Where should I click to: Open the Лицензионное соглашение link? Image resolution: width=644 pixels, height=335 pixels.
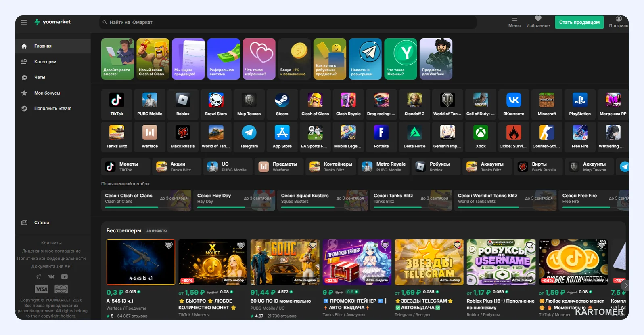pos(51,251)
